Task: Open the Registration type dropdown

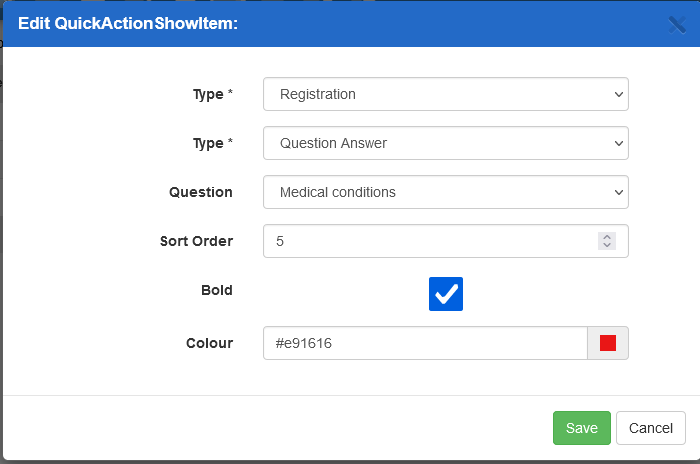Action: pos(445,95)
